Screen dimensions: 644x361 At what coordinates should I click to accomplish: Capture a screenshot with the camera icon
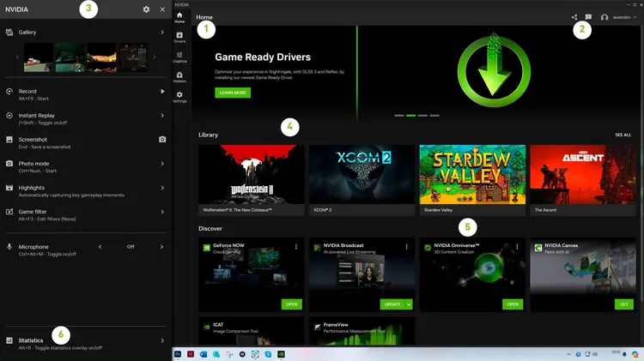click(x=162, y=140)
